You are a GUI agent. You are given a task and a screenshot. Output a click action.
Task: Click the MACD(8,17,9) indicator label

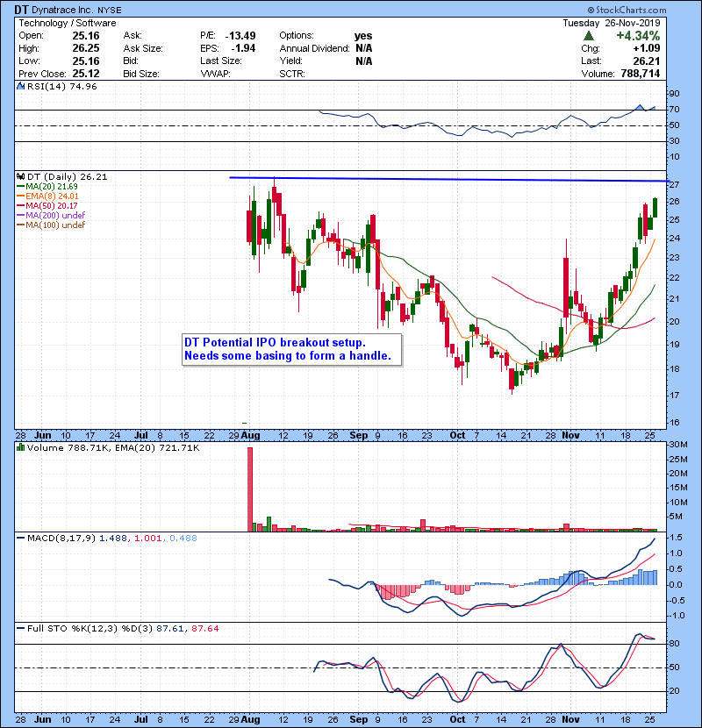coord(61,539)
